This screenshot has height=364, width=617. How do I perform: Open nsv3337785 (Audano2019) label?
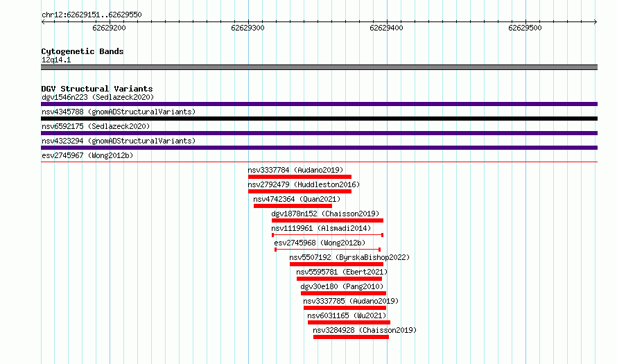(x=351, y=301)
